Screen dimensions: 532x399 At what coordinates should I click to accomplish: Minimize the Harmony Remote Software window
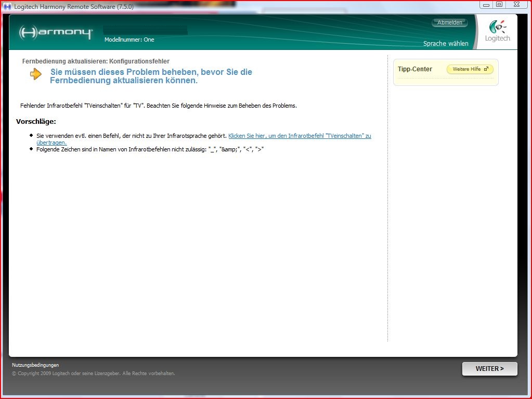tap(486, 5)
